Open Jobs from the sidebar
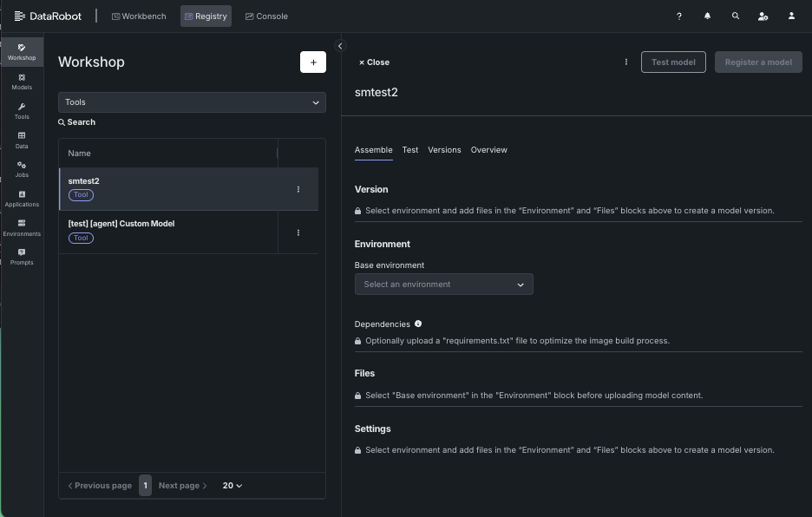Screen dimensions: 812x517 22,169
